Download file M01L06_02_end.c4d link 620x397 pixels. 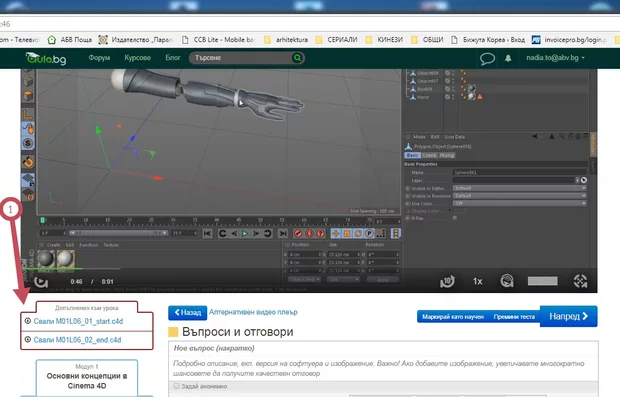[x=78, y=340]
